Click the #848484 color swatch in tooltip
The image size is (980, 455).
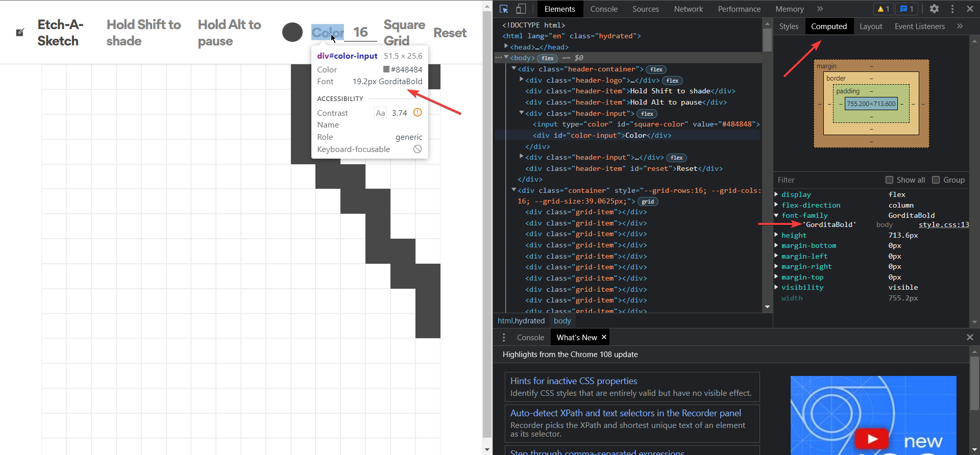pyautogui.click(x=386, y=69)
